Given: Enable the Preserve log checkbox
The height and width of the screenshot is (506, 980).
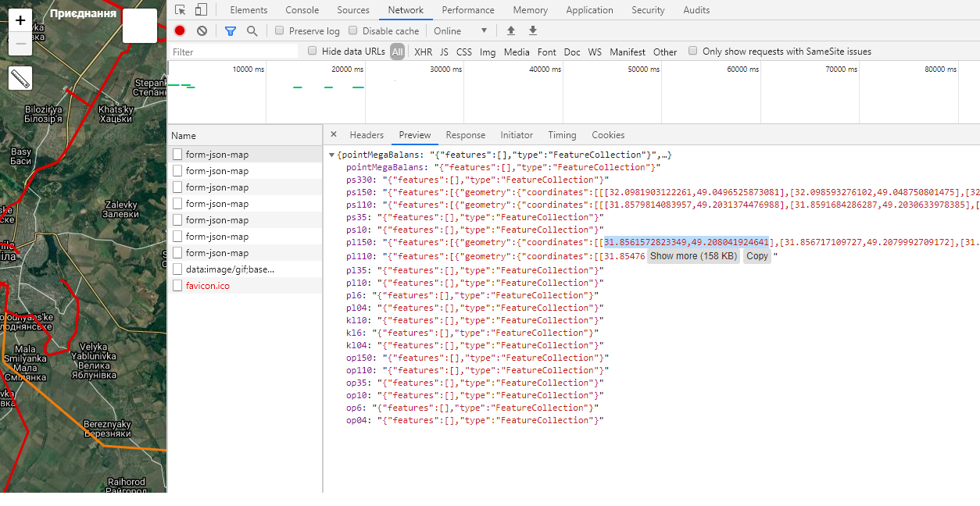Looking at the screenshot, I should click(x=279, y=30).
